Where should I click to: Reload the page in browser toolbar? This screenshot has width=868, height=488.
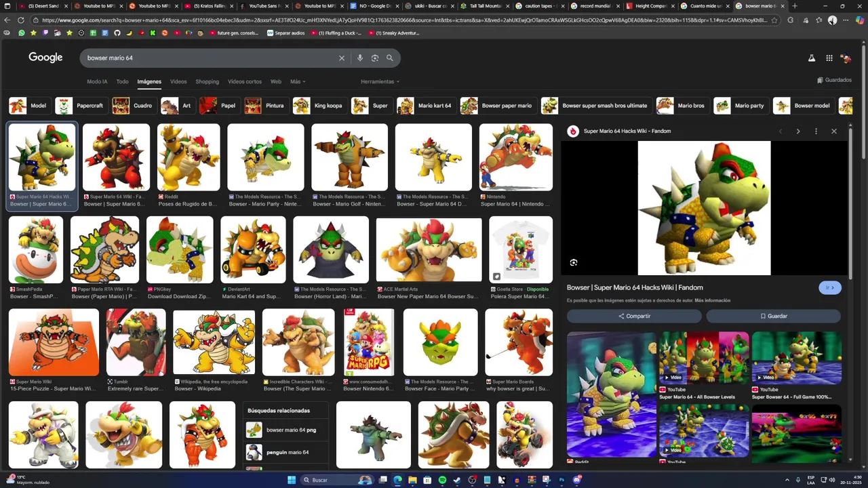21,20
